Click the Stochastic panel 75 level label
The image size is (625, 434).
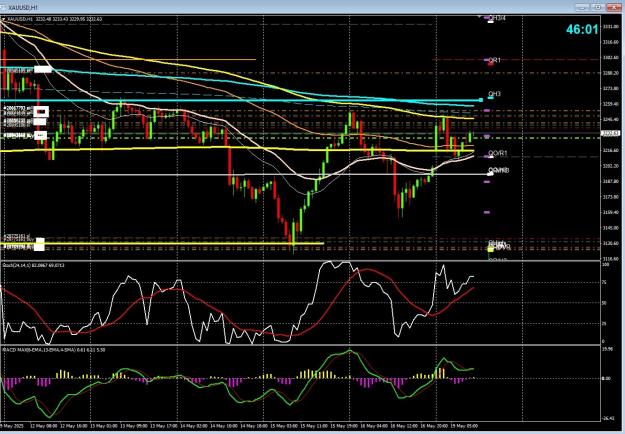coord(604,282)
